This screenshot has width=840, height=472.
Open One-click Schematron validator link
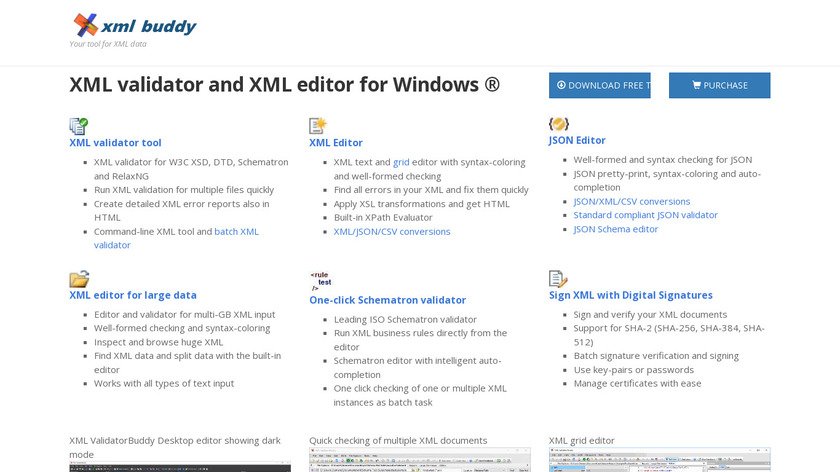pos(387,300)
